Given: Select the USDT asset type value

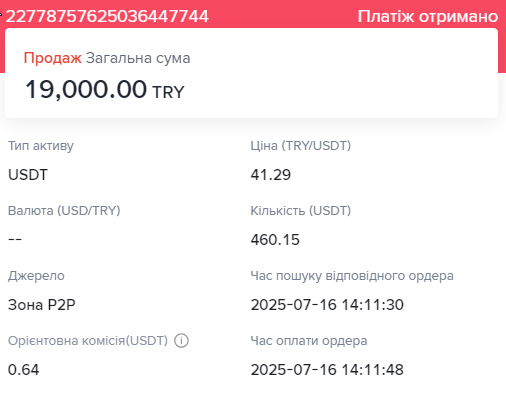Looking at the screenshot, I should tap(28, 175).
